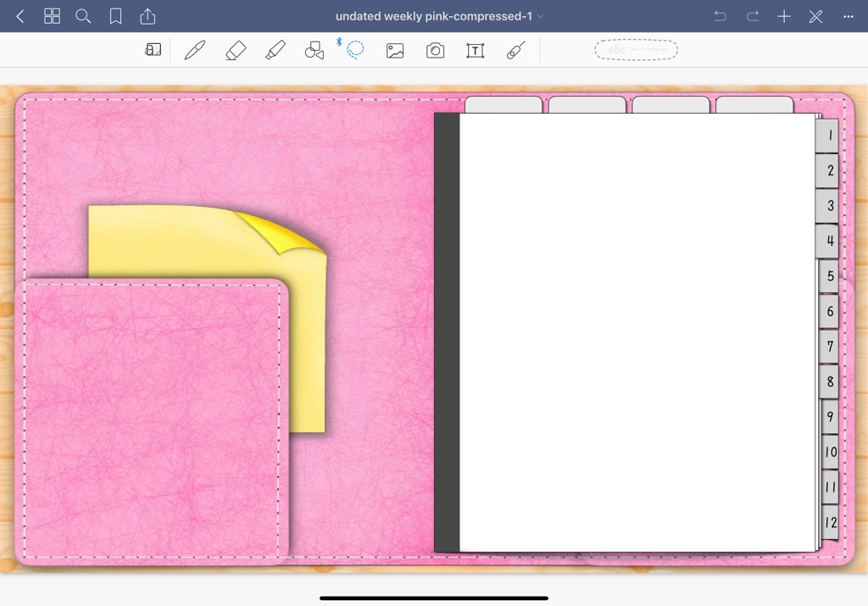868x606 pixels.
Task: Open the thumbnails view grid
Action: [52, 15]
